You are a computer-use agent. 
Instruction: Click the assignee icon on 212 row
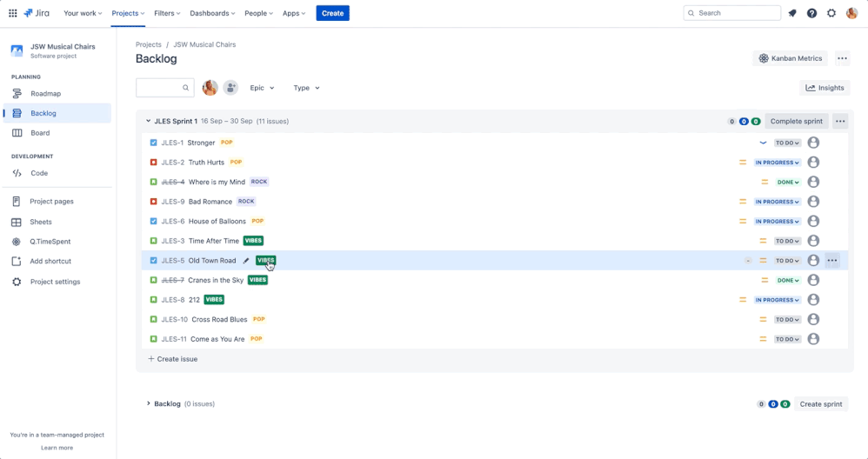coord(813,300)
